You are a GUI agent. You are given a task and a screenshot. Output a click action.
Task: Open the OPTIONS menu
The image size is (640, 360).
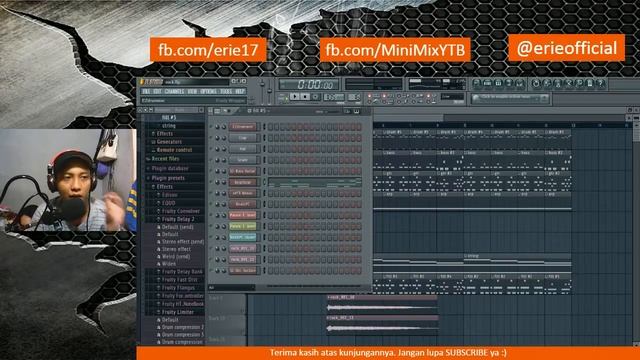click(x=208, y=91)
